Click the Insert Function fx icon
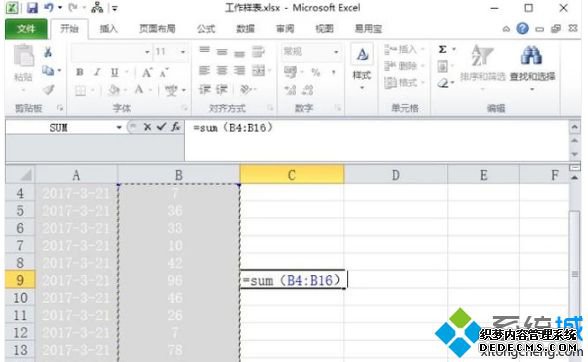Screen dimensions: 588x362 click(x=176, y=127)
